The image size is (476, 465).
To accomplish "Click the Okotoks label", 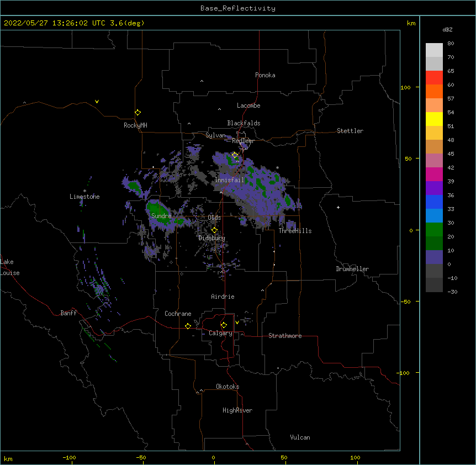I will pyautogui.click(x=228, y=387).
